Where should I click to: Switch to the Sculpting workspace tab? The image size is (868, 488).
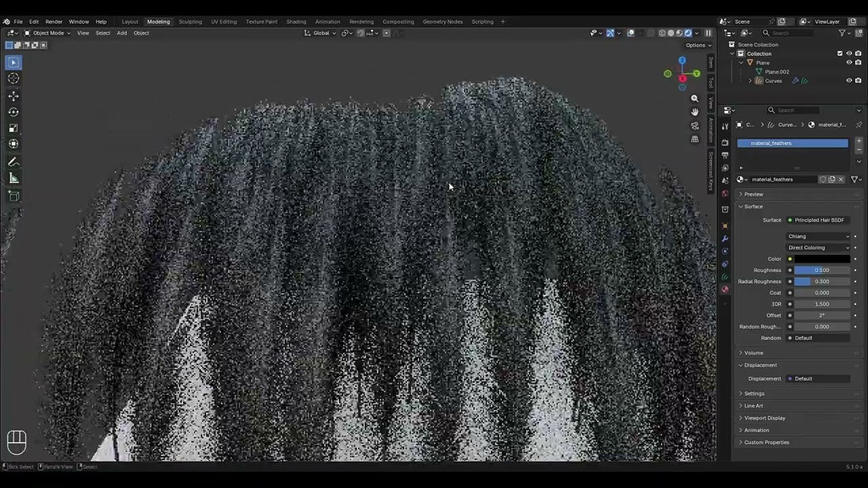[x=191, y=21]
